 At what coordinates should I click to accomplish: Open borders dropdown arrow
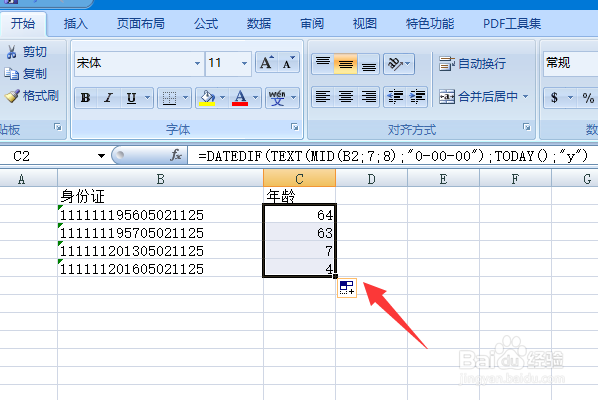click(185, 98)
